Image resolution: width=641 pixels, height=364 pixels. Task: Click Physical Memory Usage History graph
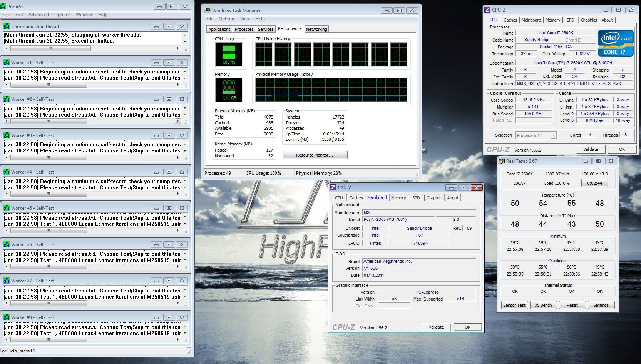(331, 90)
